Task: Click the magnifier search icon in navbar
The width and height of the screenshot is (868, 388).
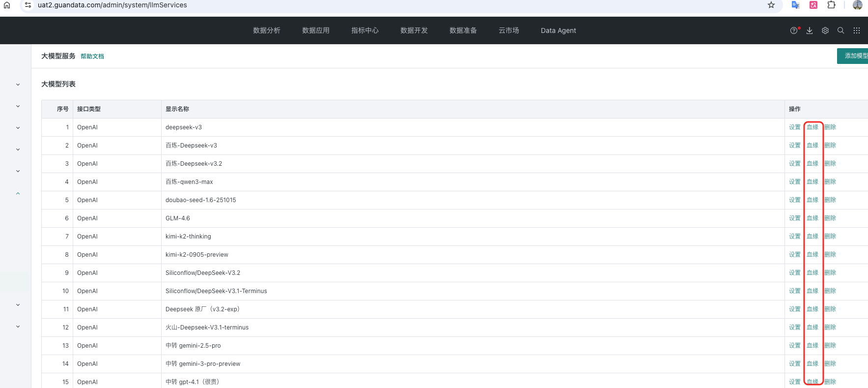Action: (x=841, y=30)
